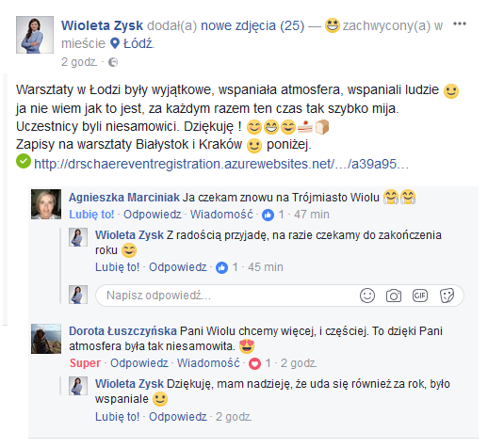The height and width of the screenshot is (448, 488).
Task: Open 'nowe zdjęcia (25)' photo album
Action: coord(252,26)
